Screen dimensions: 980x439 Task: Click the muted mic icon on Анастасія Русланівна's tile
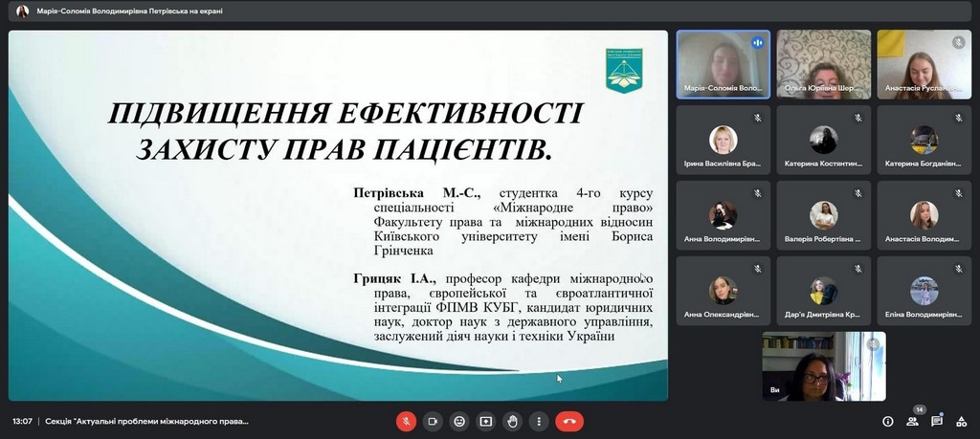(958, 43)
